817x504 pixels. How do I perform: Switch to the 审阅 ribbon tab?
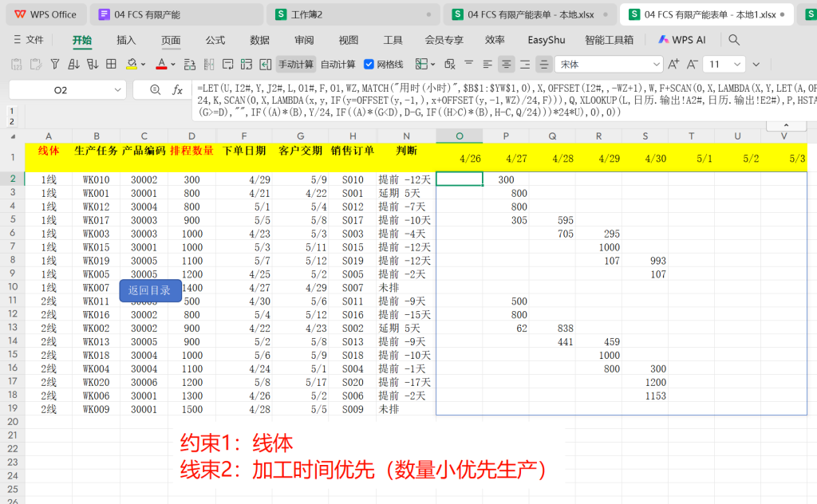point(304,40)
